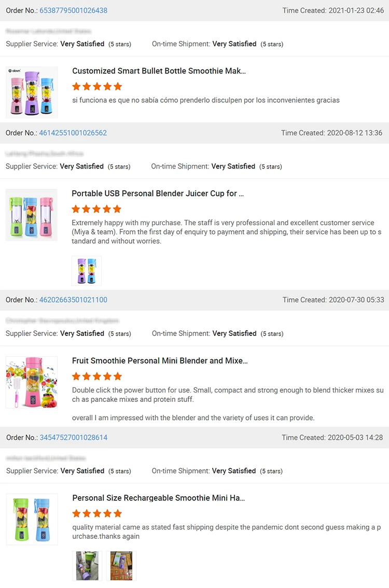Open Customized Smart Bullet Bottle Smoothie title
389x588 pixels.
[x=159, y=71]
